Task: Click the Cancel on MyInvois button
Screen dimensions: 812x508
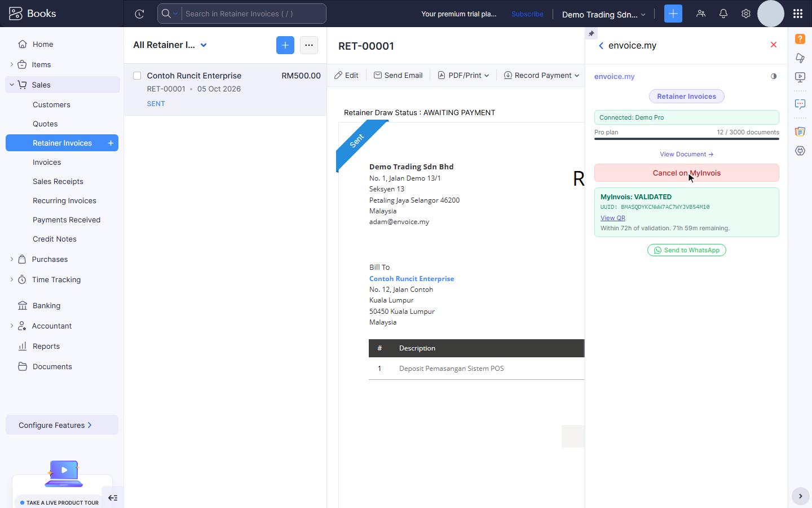Action: pos(687,173)
